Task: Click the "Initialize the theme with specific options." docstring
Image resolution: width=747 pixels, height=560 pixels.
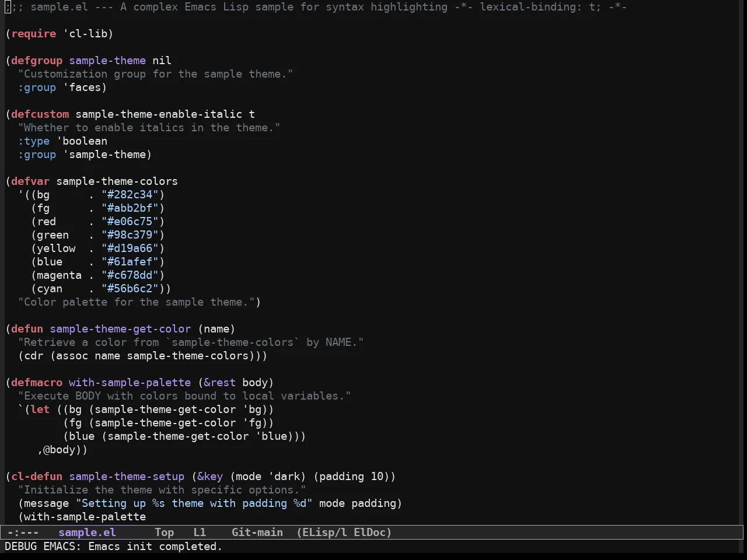Action: [162, 490]
